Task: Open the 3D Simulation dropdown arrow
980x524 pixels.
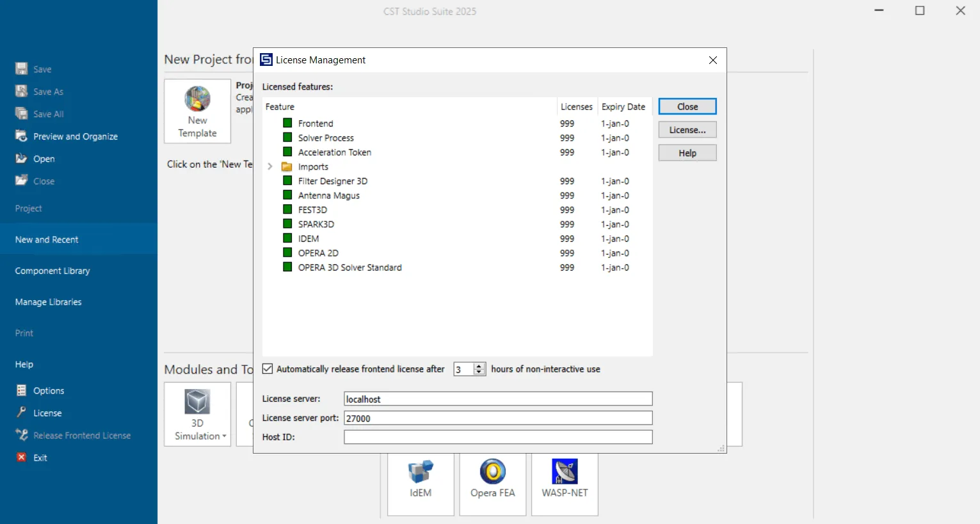Action: pos(224,436)
